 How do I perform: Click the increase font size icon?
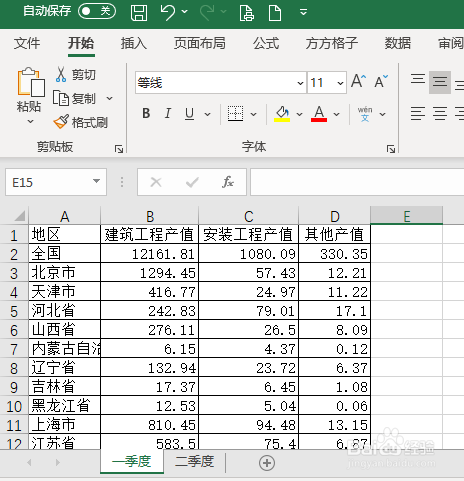[358, 81]
